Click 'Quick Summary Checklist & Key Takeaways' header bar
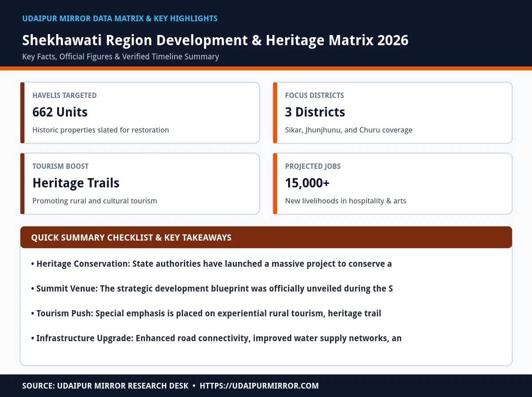The width and height of the screenshot is (532, 397). coord(266,237)
